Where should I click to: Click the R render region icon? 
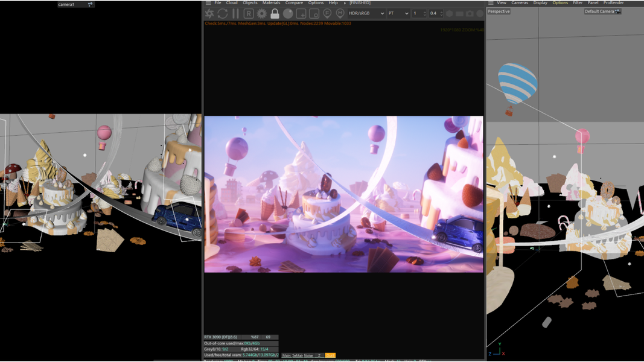(249, 13)
